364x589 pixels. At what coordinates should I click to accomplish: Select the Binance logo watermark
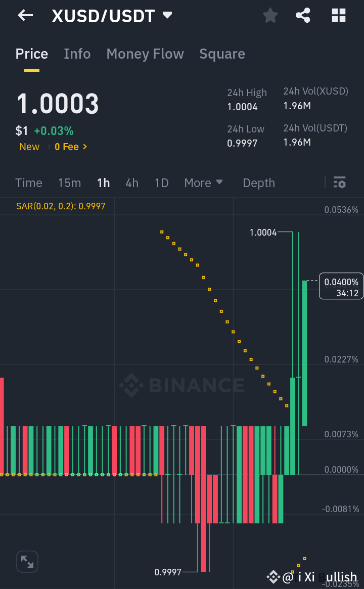(182, 385)
